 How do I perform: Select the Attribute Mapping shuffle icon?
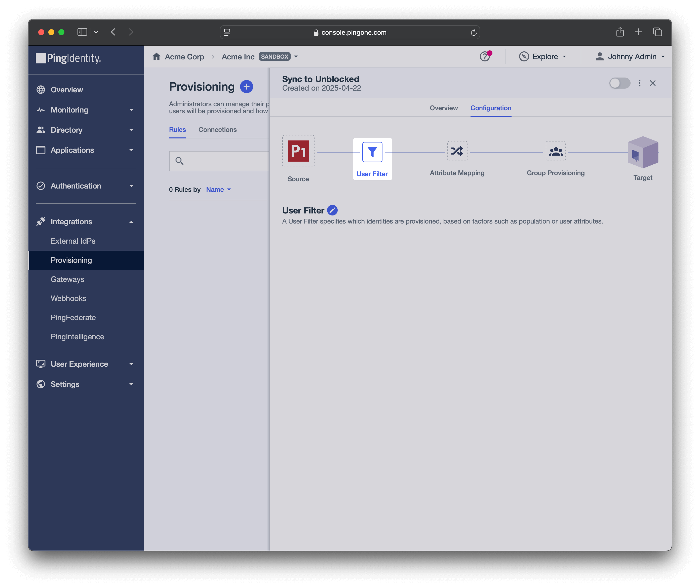tap(457, 151)
